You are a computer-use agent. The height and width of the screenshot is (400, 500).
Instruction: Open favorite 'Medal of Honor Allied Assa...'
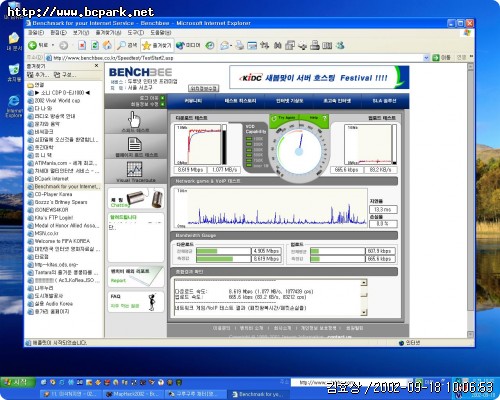click(63, 226)
